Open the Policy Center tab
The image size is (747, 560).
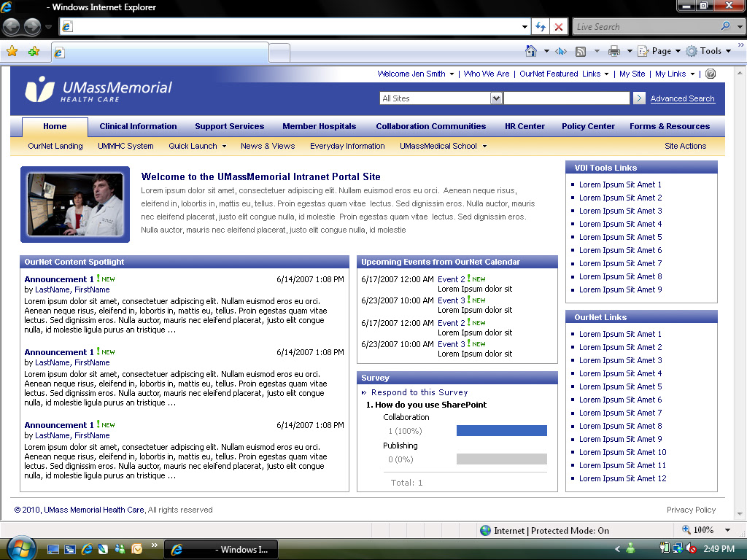588,127
